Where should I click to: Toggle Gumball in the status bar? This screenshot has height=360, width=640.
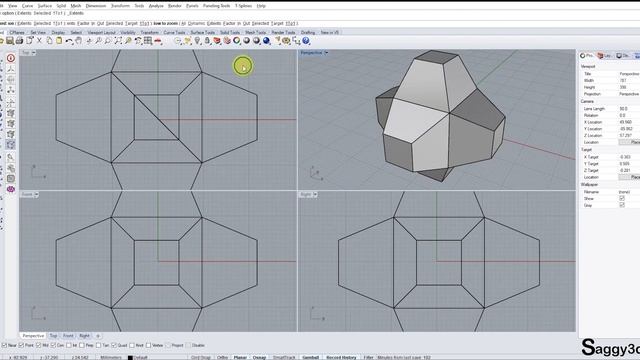coord(310,357)
